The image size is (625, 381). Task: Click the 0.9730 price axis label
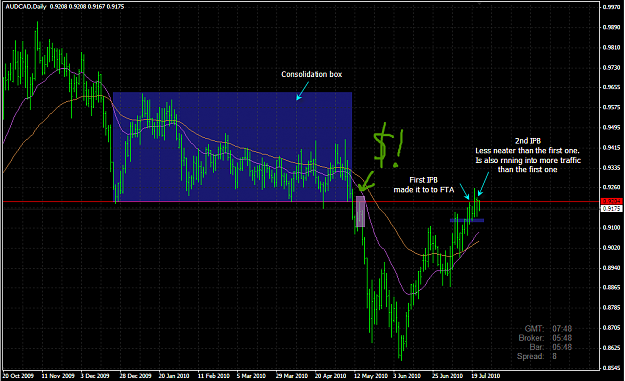coord(611,67)
